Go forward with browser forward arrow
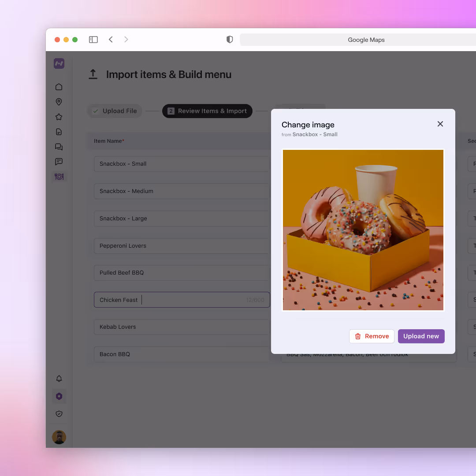 (126, 40)
